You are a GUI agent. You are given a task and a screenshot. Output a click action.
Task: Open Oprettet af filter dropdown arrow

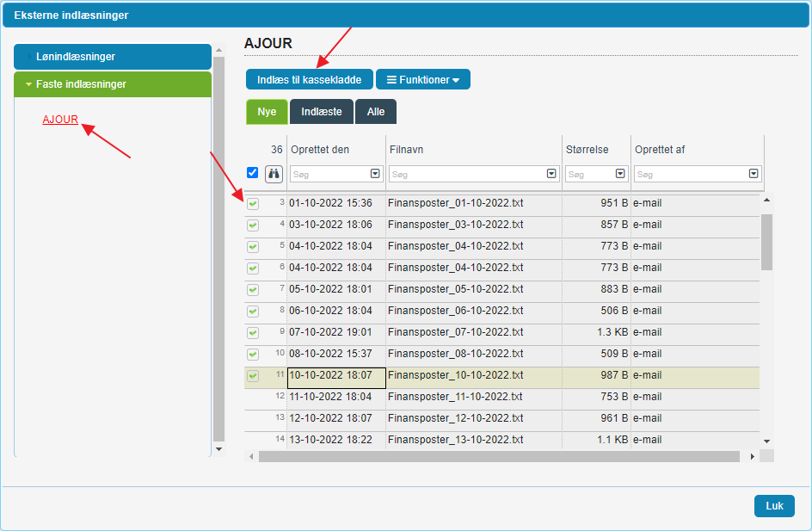pos(754,174)
